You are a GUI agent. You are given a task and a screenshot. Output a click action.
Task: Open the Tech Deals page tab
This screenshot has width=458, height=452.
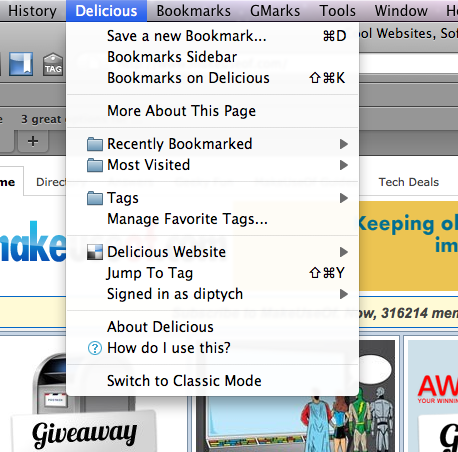409,182
